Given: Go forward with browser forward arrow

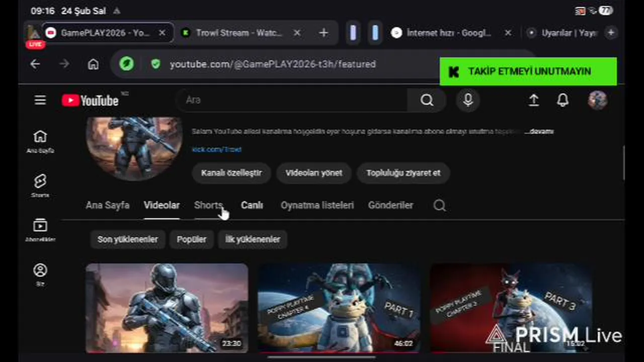Looking at the screenshot, I should tap(64, 64).
